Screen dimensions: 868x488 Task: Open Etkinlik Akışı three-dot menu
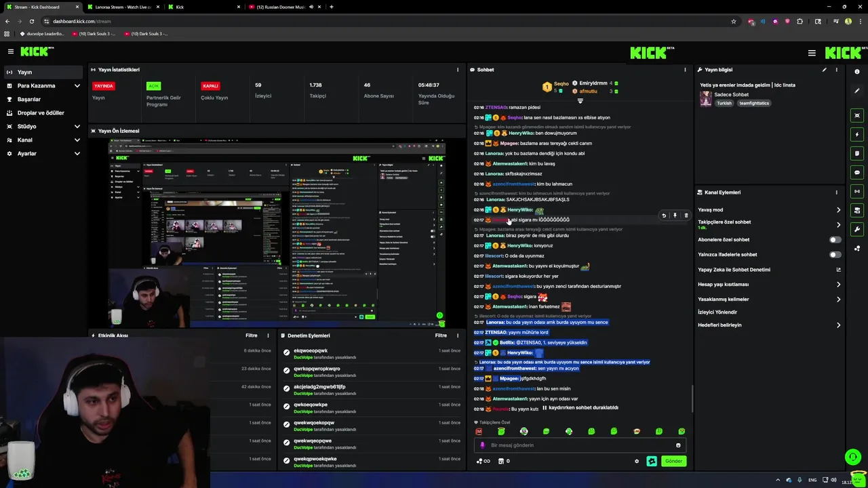268,335
